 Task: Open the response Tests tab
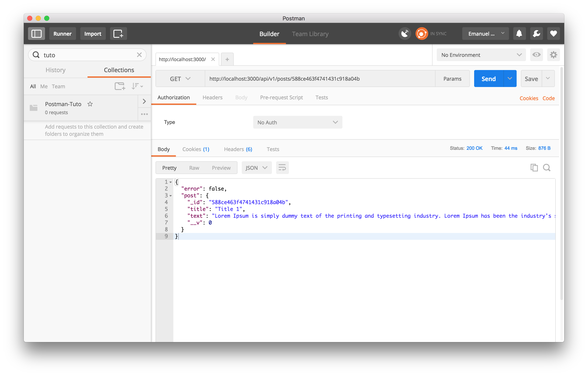[x=273, y=149]
